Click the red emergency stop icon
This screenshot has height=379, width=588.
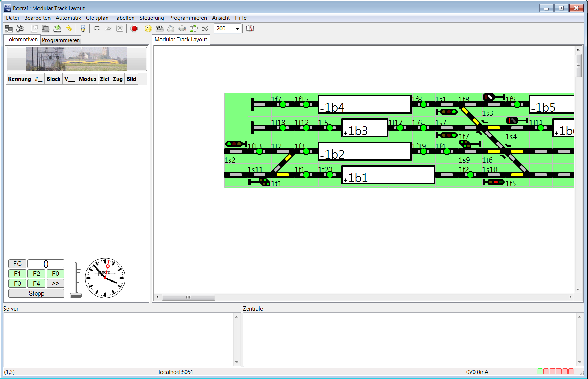134,29
